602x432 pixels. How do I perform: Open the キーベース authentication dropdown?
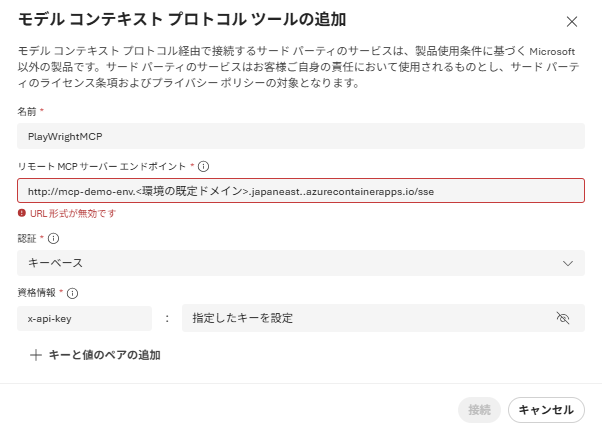(x=300, y=263)
